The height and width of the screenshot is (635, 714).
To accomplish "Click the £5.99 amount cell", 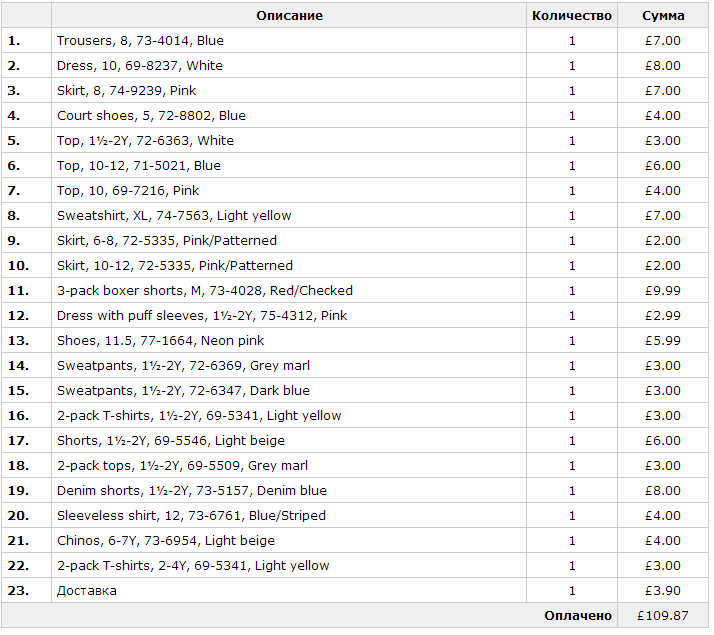I will 663,340.
